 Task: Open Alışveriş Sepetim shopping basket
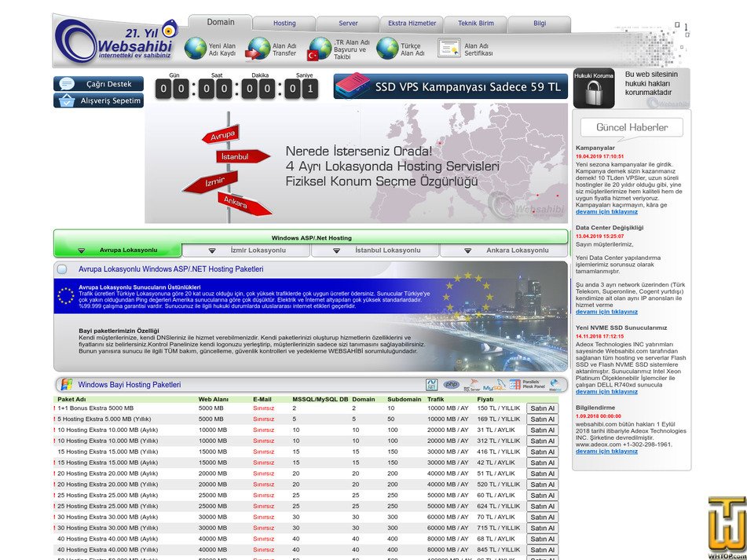[x=99, y=101]
